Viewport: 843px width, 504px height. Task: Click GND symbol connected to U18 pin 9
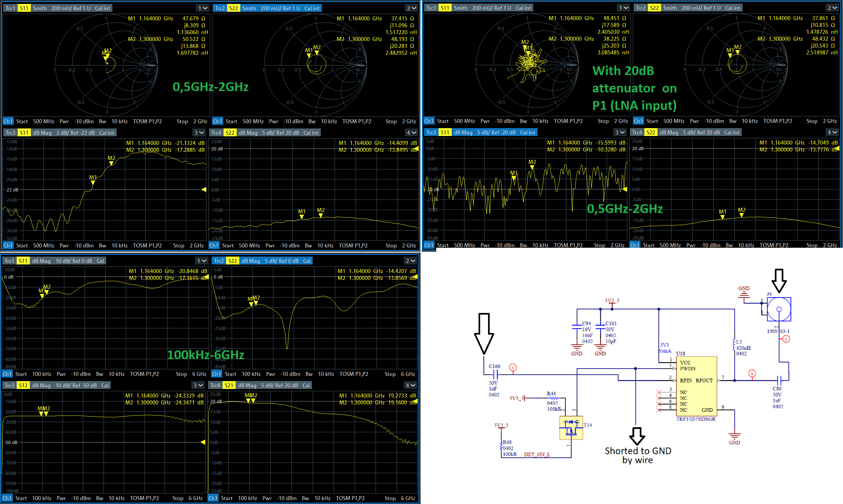pyautogui.click(x=735, y=438)
